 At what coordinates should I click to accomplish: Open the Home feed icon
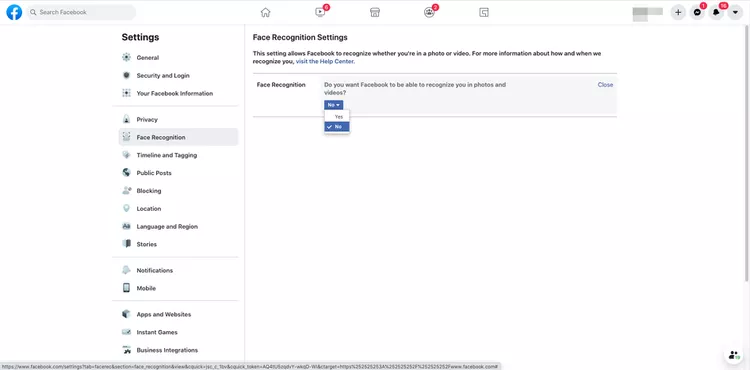tap(265, 12)
